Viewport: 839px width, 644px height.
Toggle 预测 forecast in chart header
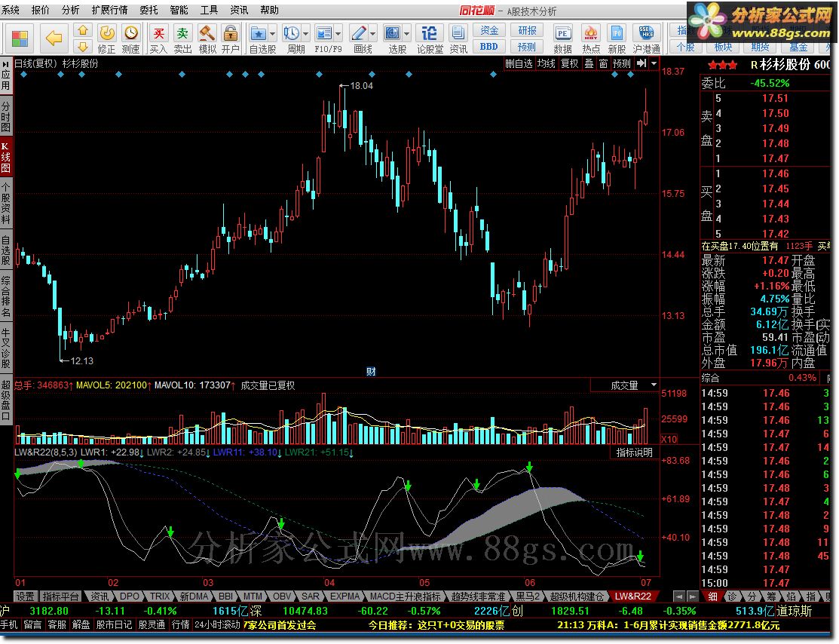click(x=622, y=63)
